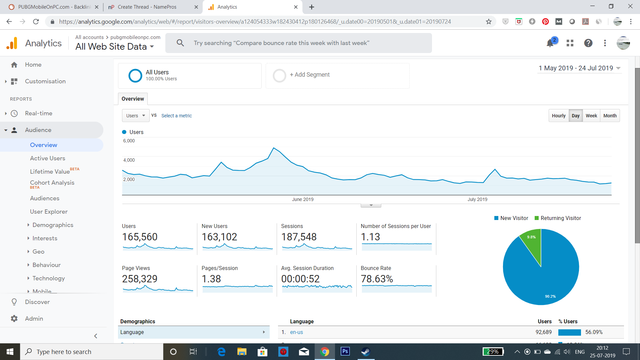Open the Mail app from the taskbar

304,351
